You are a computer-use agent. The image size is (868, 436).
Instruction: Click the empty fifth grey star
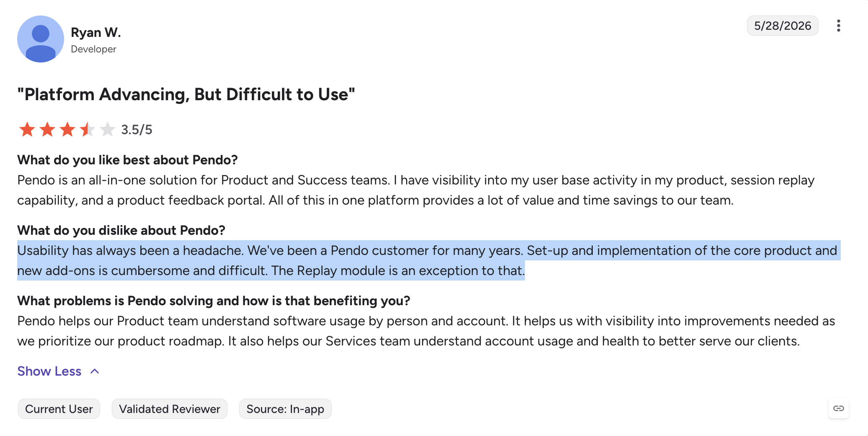coord(108,130)
